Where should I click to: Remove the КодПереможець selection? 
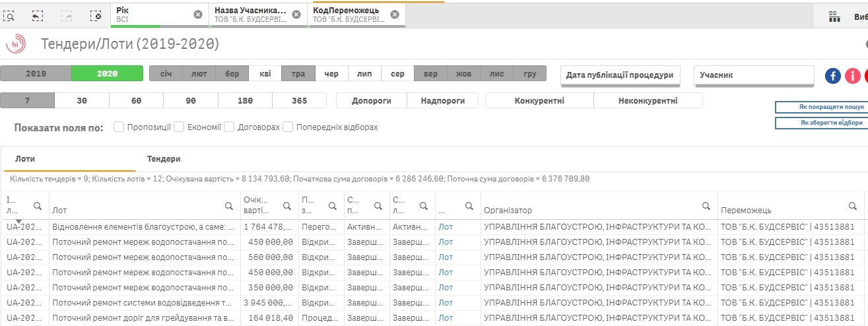394,15
